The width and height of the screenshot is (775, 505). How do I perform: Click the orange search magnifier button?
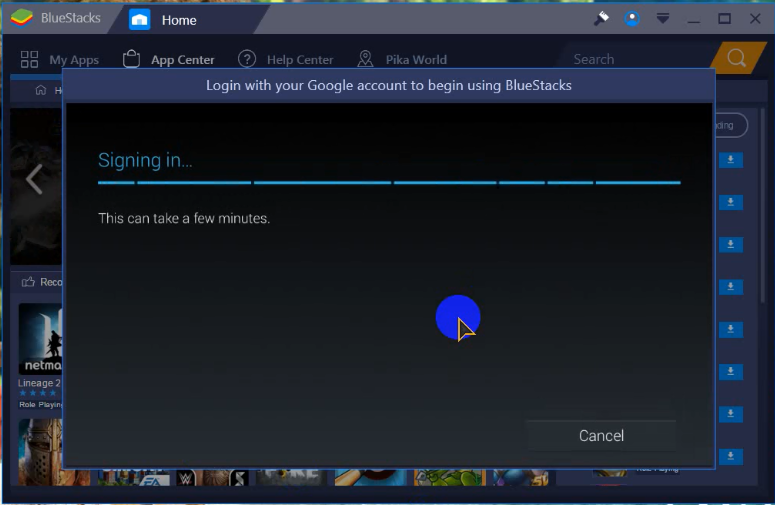click(x=737, y=58)
